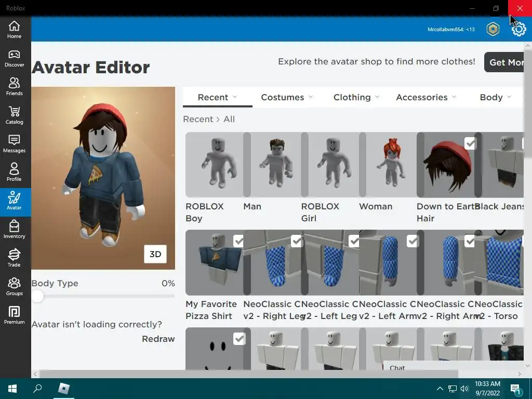Switch to the Accessories tab

click(x=422, y=97)
